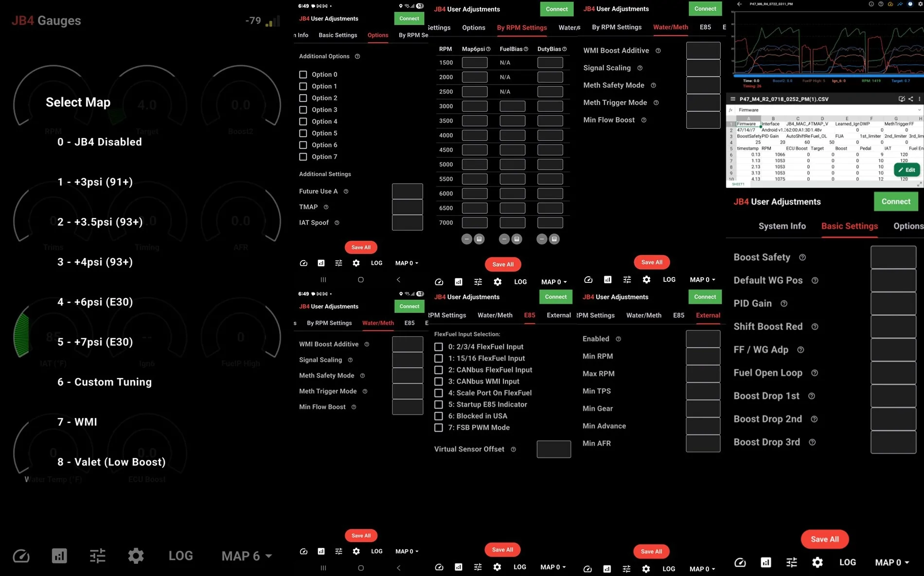
Task: Open the hamburger menu beside the CSV filename
Action: coord(732,99)
